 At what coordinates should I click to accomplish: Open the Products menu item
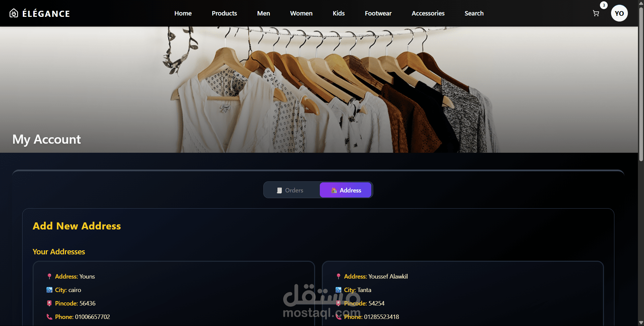(x=224, y=13)
